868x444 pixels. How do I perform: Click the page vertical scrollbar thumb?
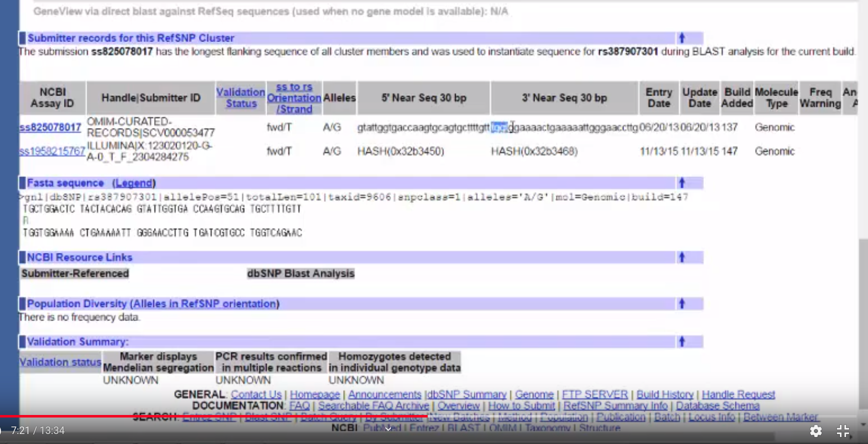863,325
